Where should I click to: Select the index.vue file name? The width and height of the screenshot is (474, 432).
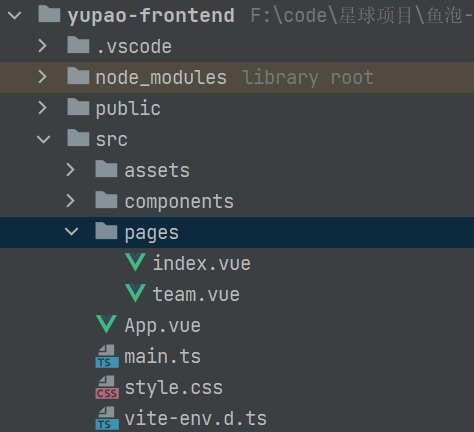(x=202, y=263)
